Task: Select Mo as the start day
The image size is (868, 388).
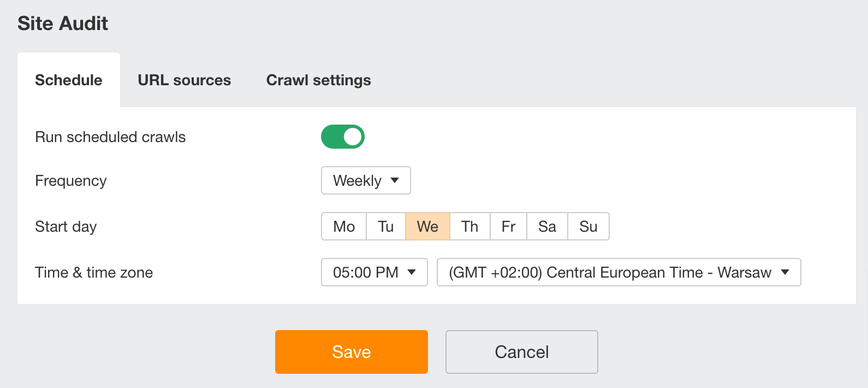Action: tap(343, 226)
